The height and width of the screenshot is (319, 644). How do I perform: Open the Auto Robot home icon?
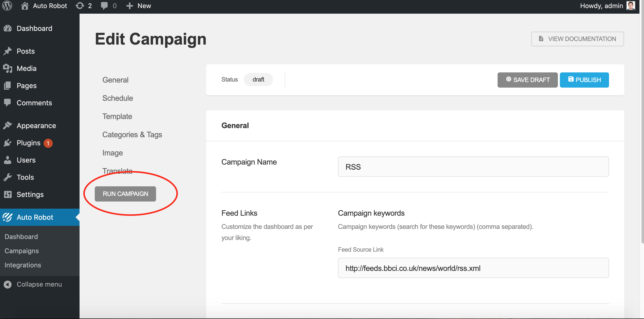pos(25,6)
